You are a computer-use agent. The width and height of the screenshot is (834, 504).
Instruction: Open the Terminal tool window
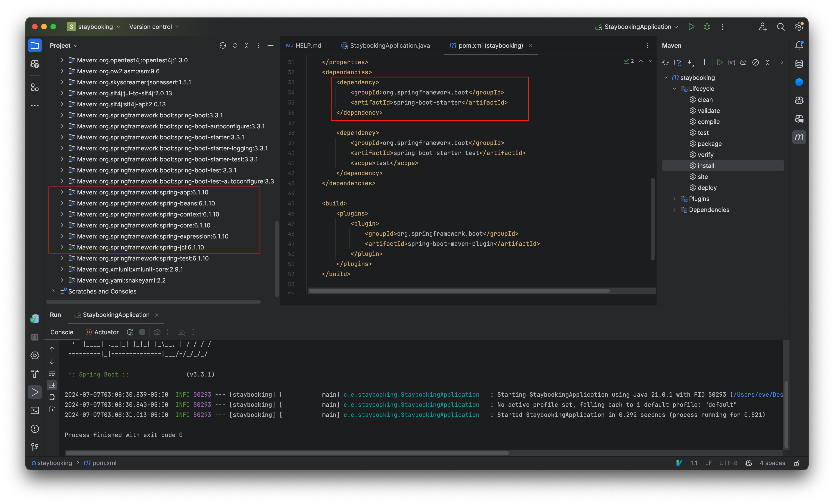pos(35,411)
